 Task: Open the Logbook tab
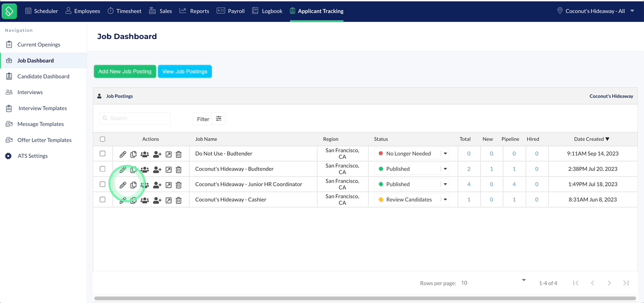(267, 11)
